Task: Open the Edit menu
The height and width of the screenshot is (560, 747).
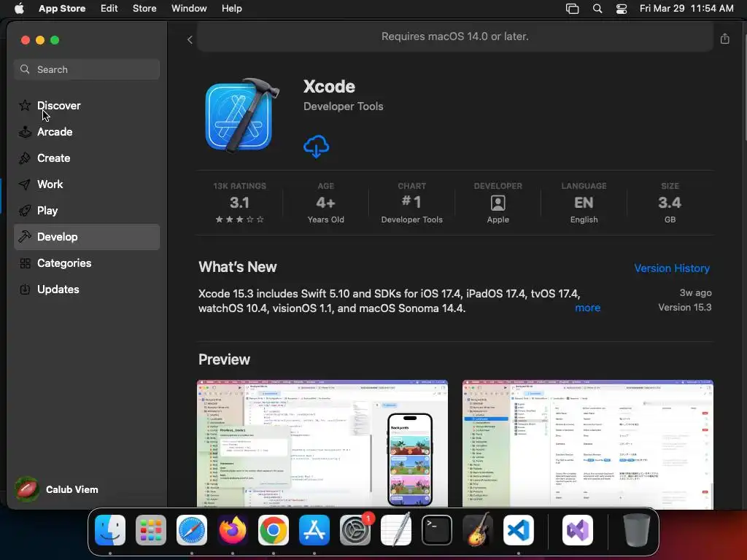Action: point(109,9)
